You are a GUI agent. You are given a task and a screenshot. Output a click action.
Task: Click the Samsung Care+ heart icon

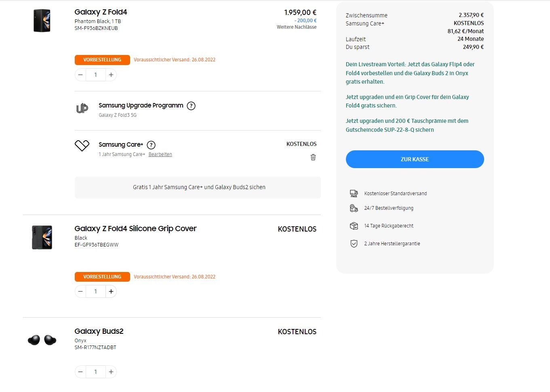click(x=82, y=145)
